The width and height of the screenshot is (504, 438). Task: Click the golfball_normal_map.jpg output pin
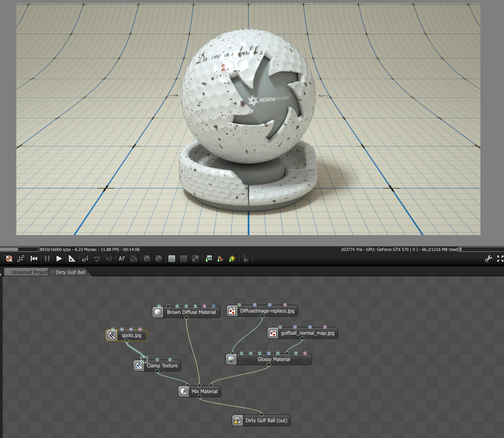click(302, 338)
